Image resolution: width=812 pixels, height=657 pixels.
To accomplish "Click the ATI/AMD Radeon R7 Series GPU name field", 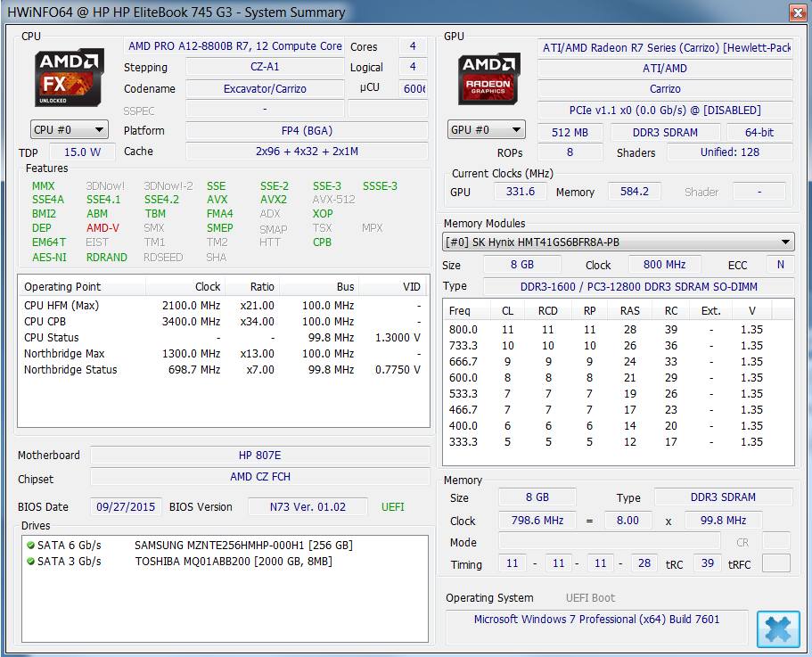I will pos(666,47).
